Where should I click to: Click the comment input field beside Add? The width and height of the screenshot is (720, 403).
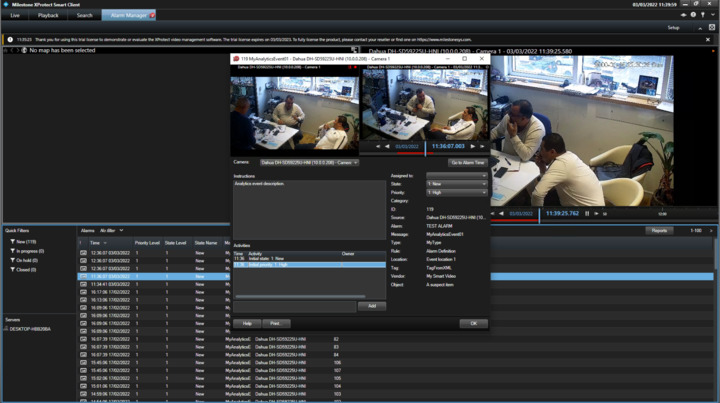coord(294,306)
